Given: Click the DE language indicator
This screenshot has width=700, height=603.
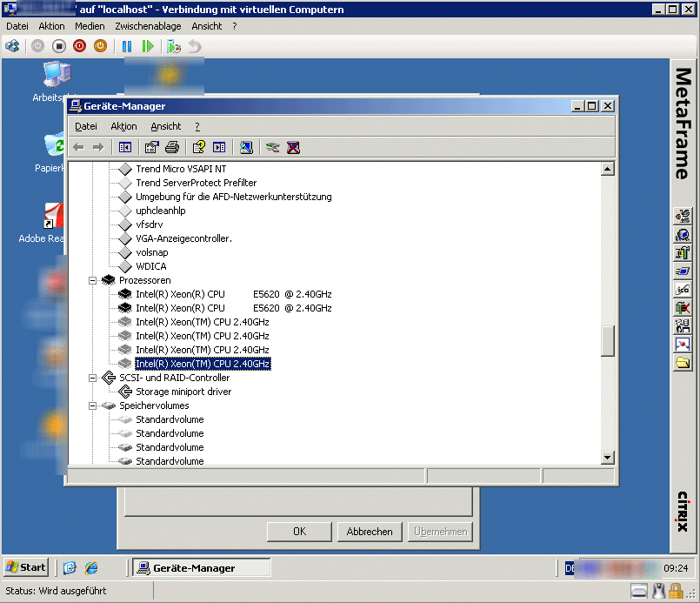Looking at the screenshot, I should [570, 568].
